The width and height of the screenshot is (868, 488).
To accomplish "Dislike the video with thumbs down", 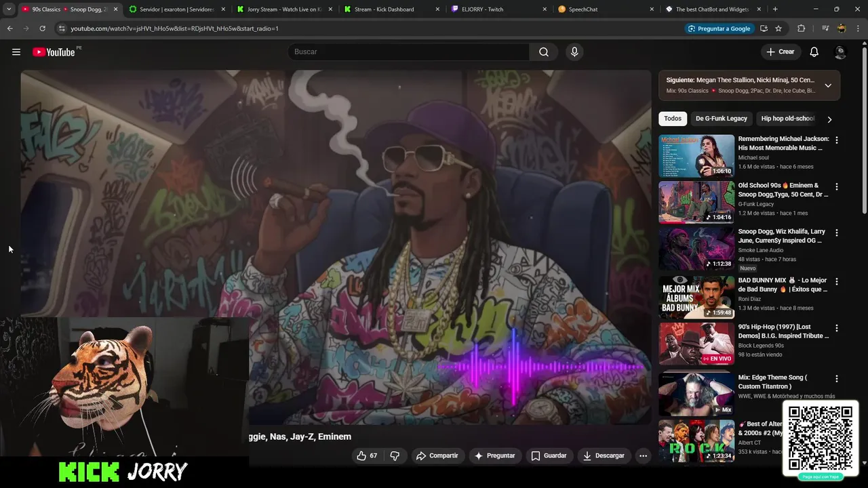I will pos(395,455).
